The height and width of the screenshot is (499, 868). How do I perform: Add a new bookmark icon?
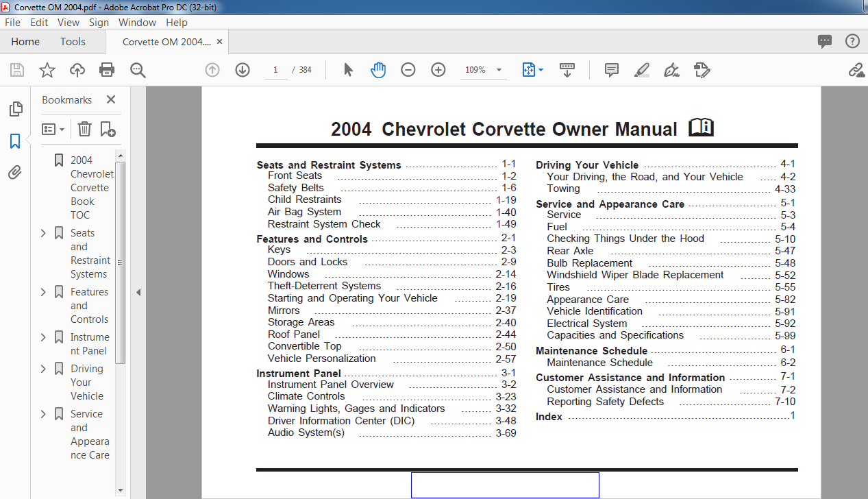[x=108, y=128]
